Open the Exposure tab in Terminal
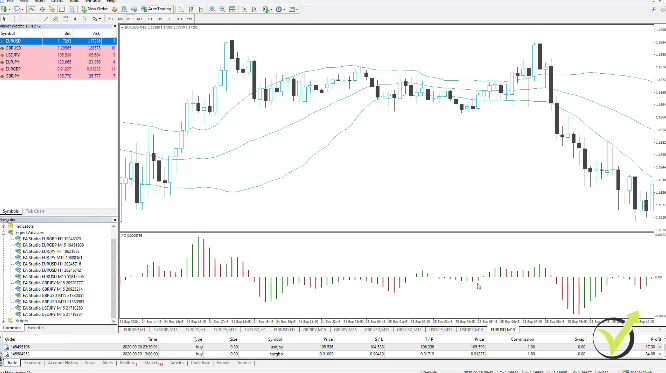Image resolution: width=666 pixels, height=373 pixels. [33, 363]
